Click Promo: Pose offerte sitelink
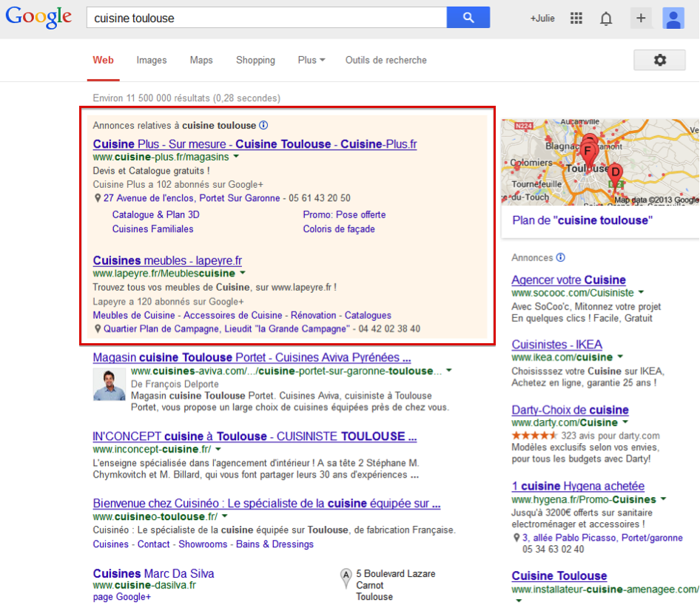 [x=344, y=214]
